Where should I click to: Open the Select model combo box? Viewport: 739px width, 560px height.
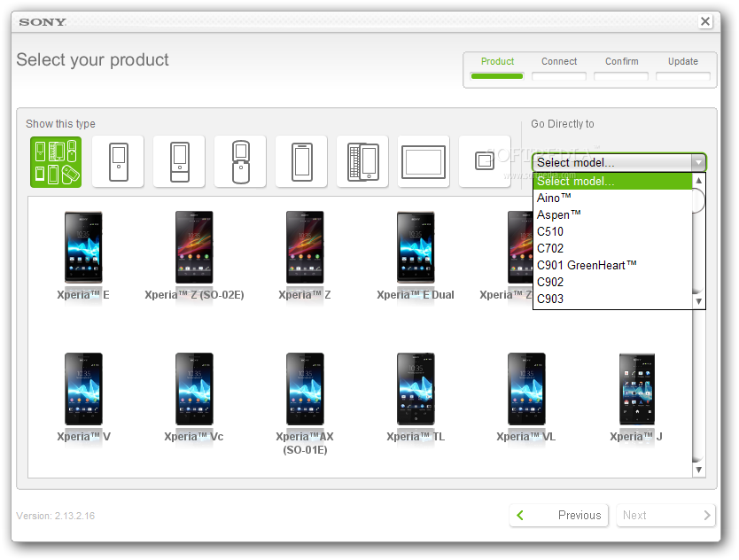[619, 162]
